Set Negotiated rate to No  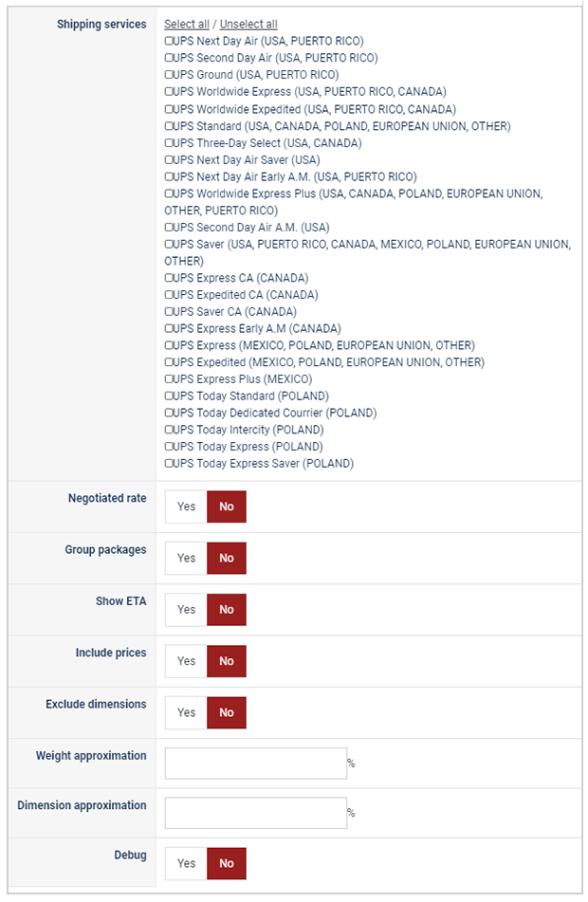click(227, 506)
